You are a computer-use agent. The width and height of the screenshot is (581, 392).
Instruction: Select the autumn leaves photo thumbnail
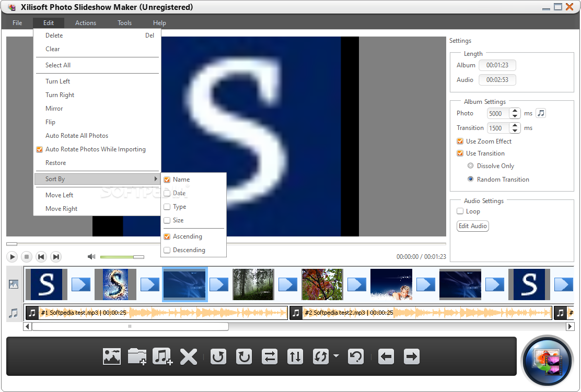pos(322,284)
